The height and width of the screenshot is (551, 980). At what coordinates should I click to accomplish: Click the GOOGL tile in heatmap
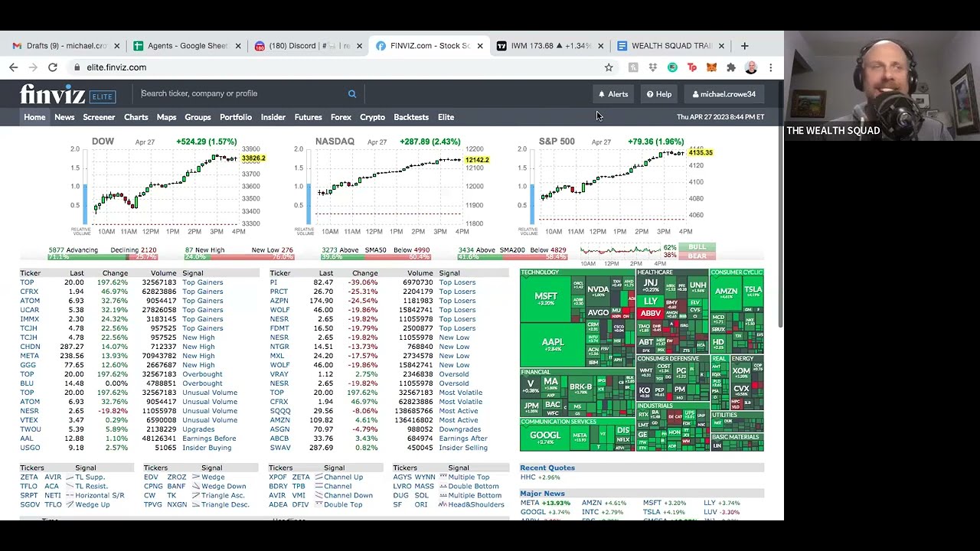tap(545, 436)
